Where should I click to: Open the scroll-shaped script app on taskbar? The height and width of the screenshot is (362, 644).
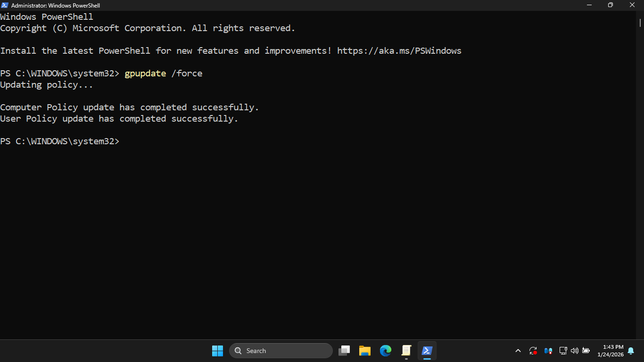tap(406, 351)
